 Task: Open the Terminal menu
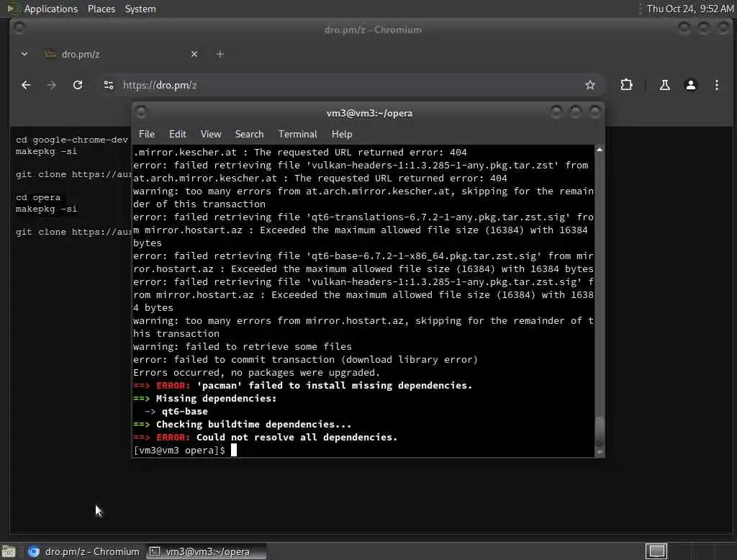click(297, 134)
